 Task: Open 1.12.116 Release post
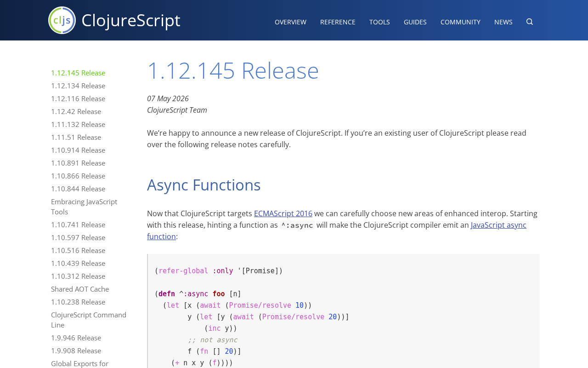click(78, 98)
